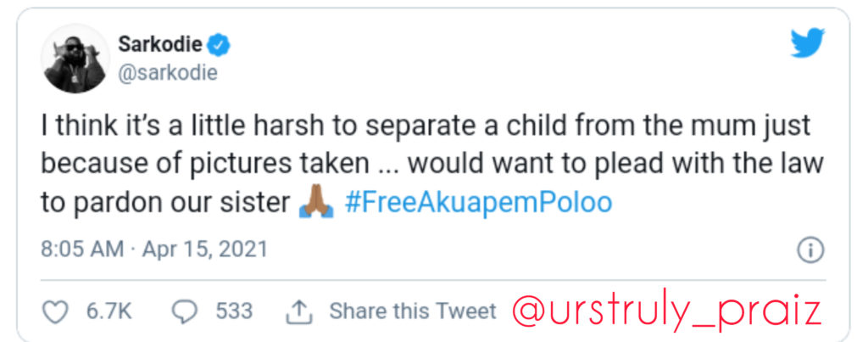The image size is (868, 342).
Task: View the 533 replies count
Action: tap(234, 312)
